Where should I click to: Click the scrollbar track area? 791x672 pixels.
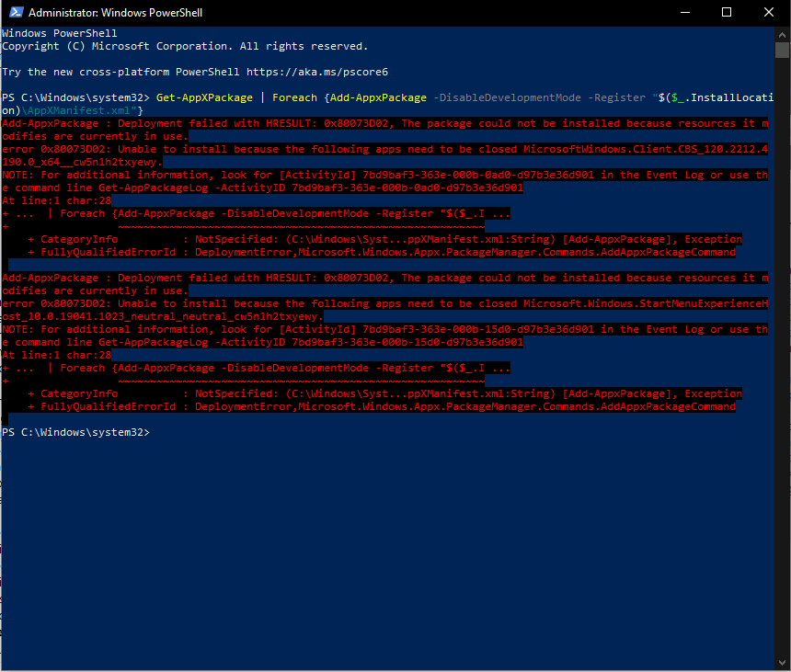click(784, 368)
